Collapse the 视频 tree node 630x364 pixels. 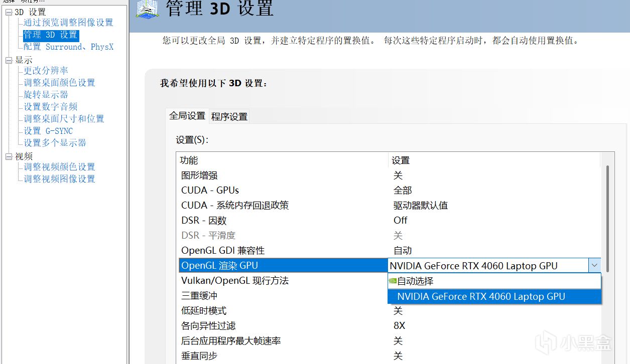[x=8, y=156]
